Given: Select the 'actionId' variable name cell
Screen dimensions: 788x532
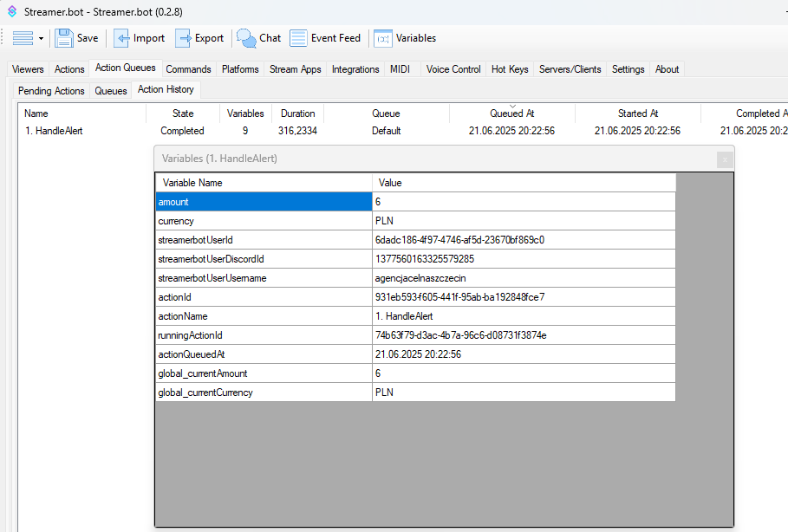Looking at the screenshot, I should click(x=264, y=297).
